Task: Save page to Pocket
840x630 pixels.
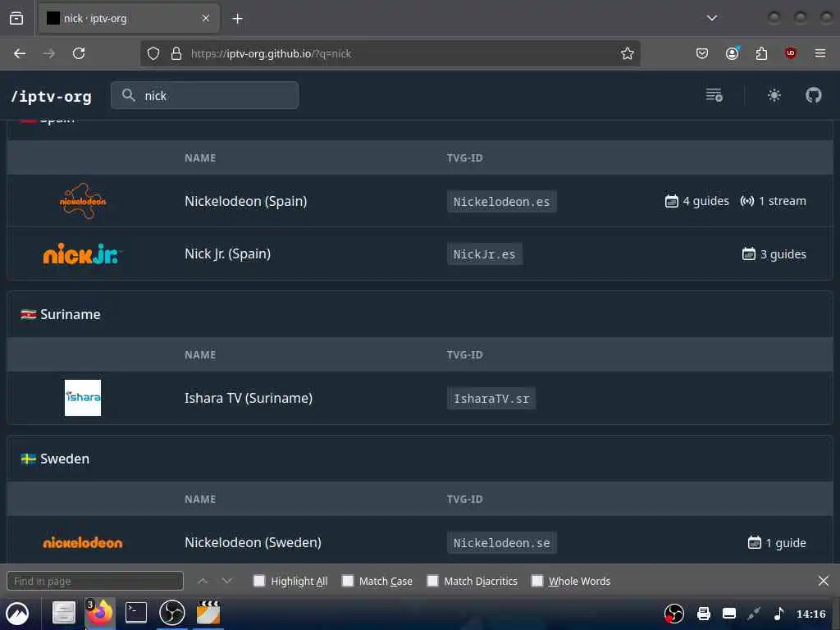Action: point(702,53)
